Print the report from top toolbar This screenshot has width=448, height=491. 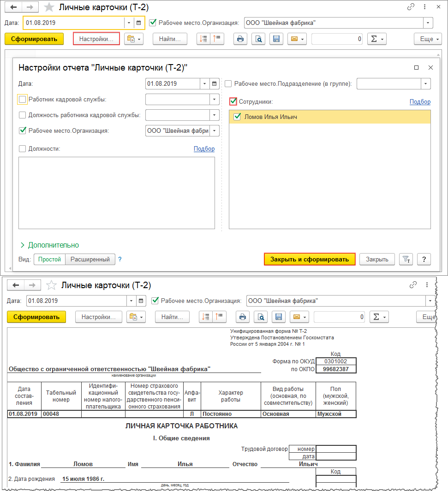coord(240,39)
